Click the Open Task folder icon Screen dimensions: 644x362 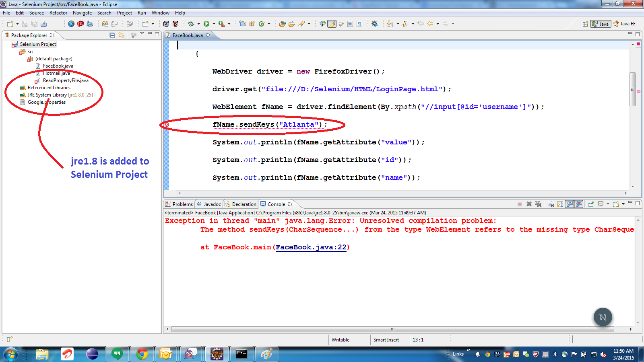(292, 24)
